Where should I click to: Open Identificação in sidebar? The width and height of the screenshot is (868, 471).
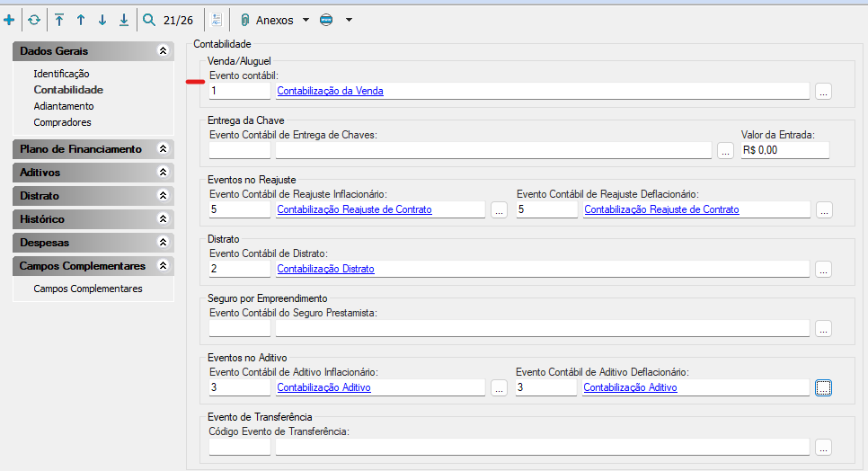[x=61, y=74]
